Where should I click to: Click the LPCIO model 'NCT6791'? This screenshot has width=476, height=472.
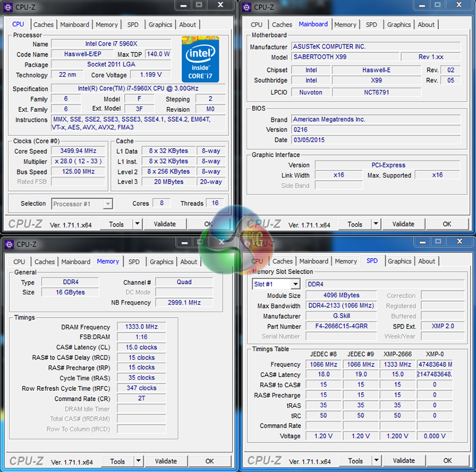376,92
